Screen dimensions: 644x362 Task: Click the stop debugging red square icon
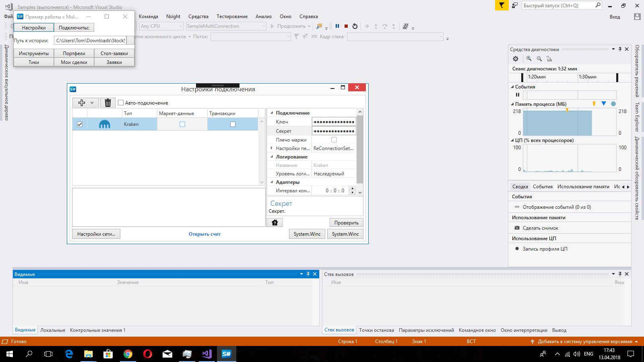(x=346, y=26)
